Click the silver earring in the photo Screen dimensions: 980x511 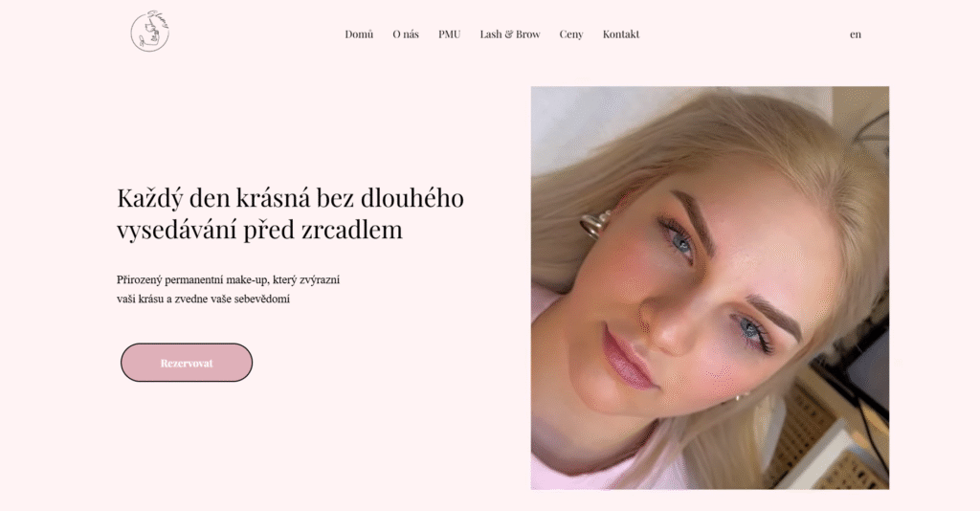click(595, 223)
